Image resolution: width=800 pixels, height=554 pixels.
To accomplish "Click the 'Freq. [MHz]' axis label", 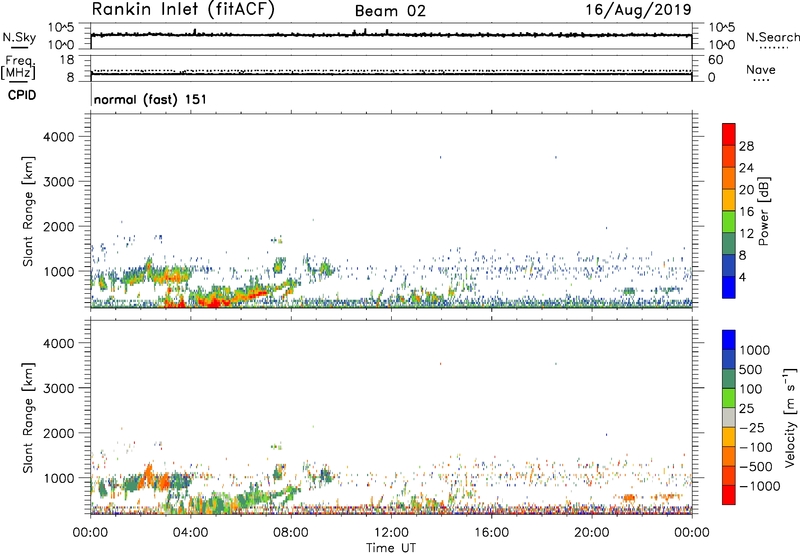I will pyautogui.click(x=18, y=67).
